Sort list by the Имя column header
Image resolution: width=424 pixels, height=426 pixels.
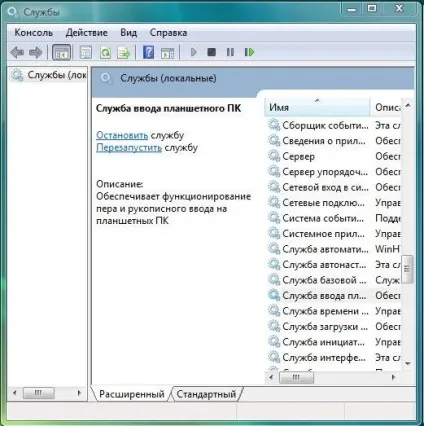[317, 107]
